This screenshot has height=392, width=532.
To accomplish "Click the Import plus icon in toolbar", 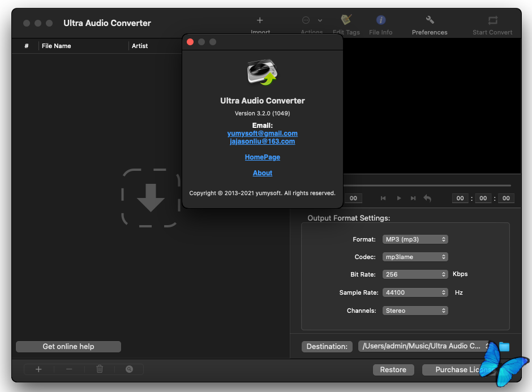I will 260,21.
